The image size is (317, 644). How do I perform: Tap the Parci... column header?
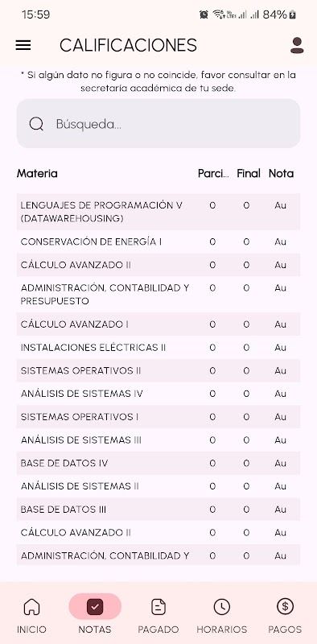(x=213, y=173)
